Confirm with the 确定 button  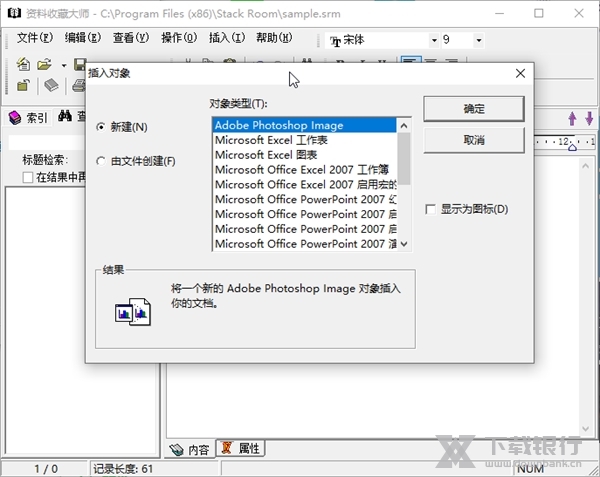(474, 109)
